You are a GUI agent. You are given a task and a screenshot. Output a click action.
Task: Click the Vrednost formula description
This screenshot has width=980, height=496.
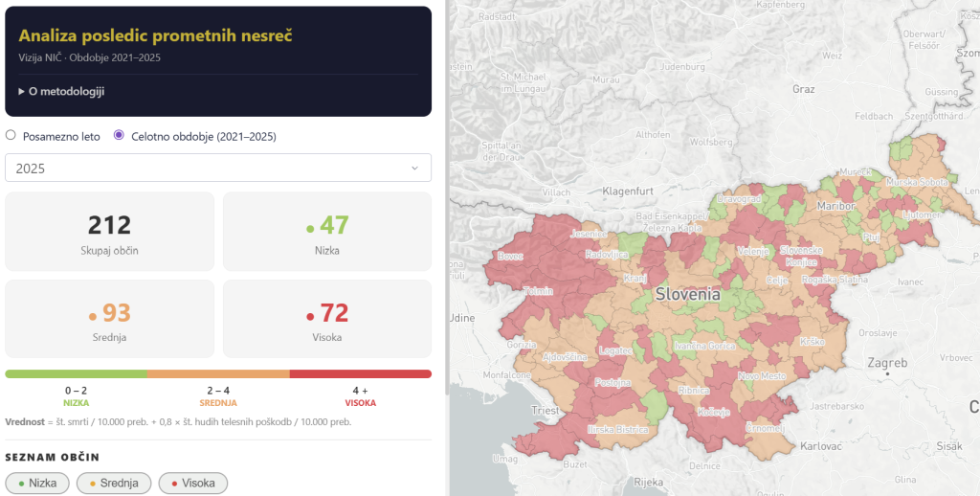pyautogui.click(x=178, y=422)
